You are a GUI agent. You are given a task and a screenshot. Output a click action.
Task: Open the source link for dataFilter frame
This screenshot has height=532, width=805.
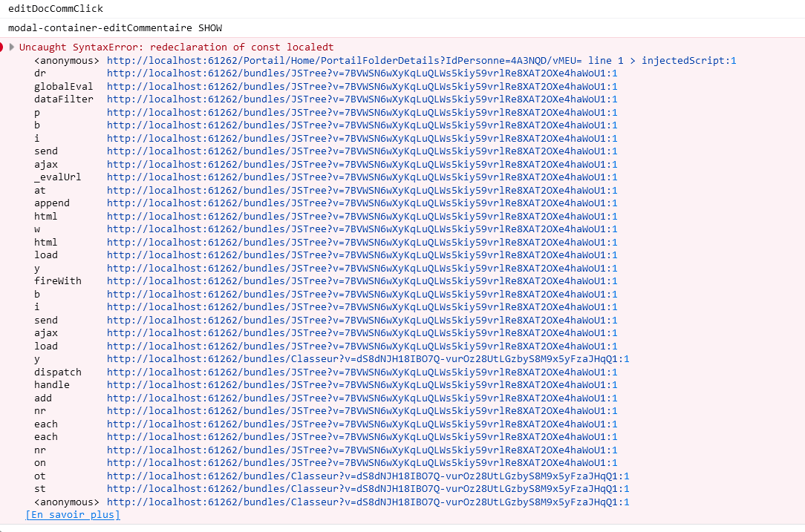pyautogui.click(x=362, y=99)
